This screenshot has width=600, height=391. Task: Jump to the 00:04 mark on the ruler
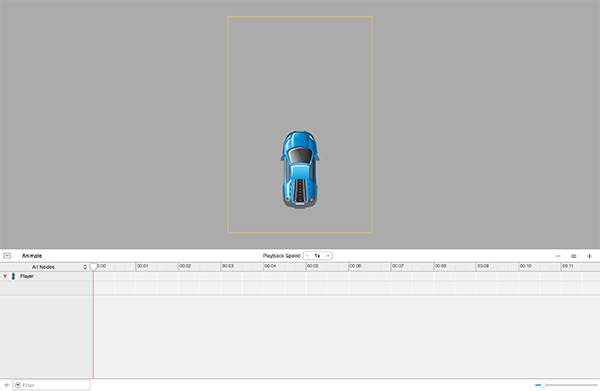pyautogui.click(x=270, y=266)
